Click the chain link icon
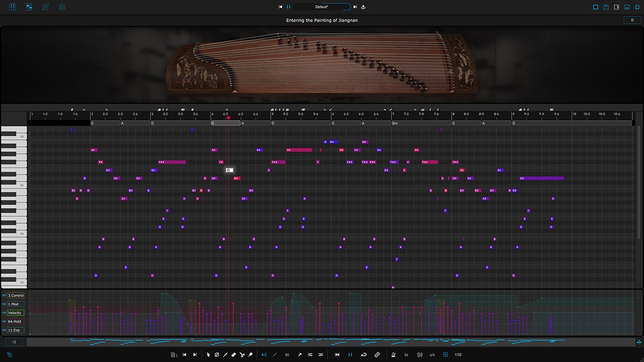 (377, 354)
